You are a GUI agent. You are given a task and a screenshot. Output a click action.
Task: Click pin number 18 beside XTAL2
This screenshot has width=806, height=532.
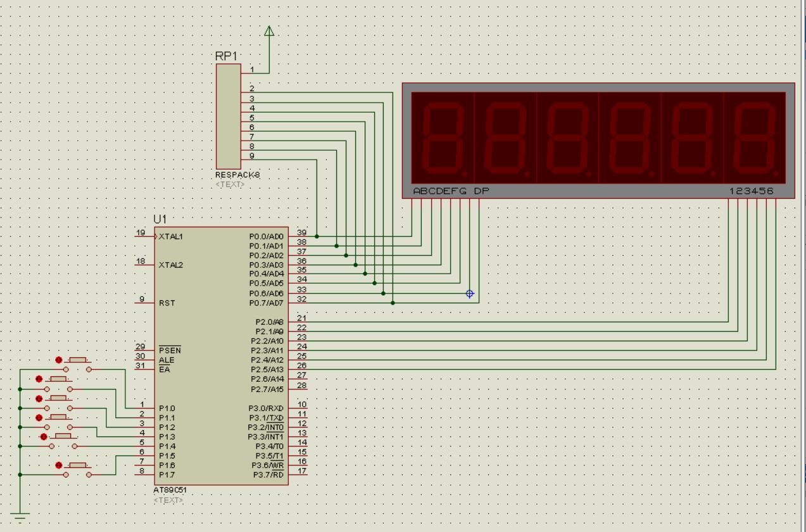tap(141, 261)
